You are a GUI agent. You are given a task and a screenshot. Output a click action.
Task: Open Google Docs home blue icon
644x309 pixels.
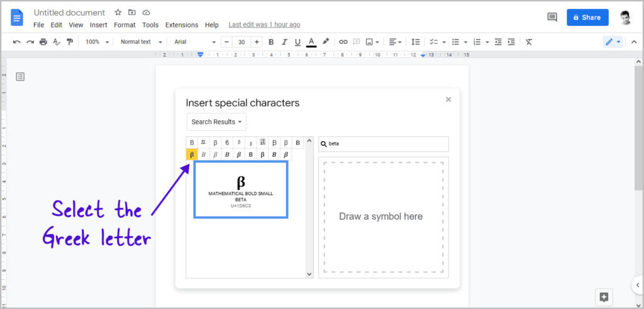tap(17, 17)
